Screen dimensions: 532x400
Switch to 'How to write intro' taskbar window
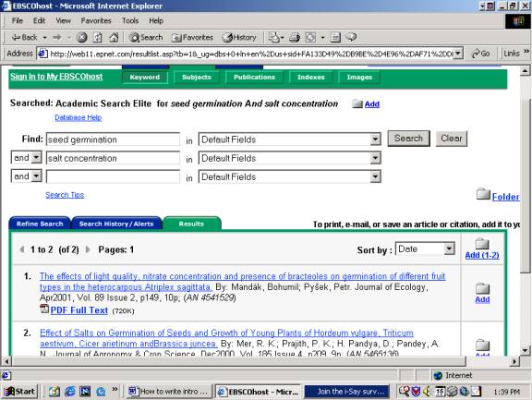pyautogui.click(x=169, y=392)
